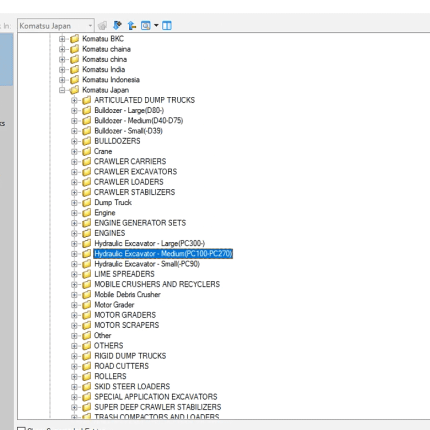Click the ROAD CUTTERS folder icon

(x=87, y=366)
